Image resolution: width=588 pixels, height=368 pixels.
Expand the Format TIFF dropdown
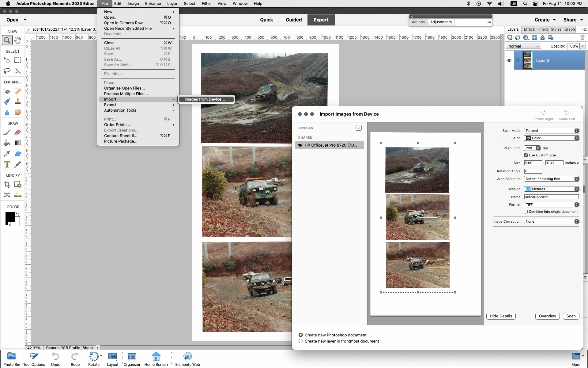pos(551,205)
